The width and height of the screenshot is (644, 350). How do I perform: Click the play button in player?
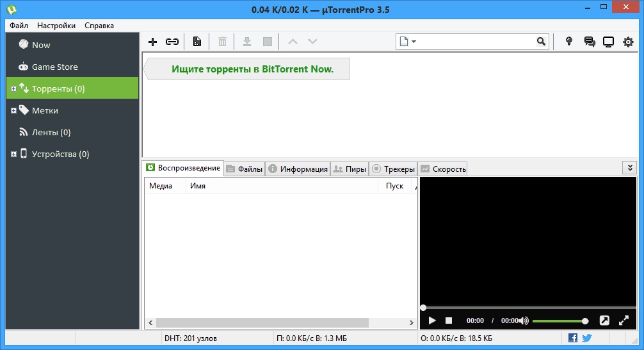[x=431, y=321]
